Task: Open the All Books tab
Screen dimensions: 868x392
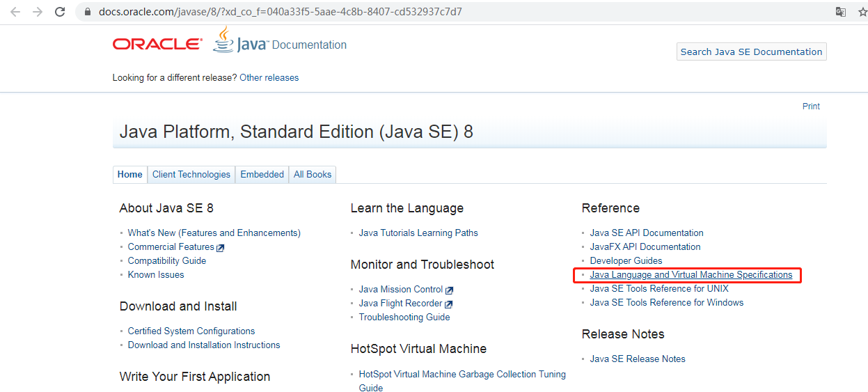Action: [x=313, y=175]
